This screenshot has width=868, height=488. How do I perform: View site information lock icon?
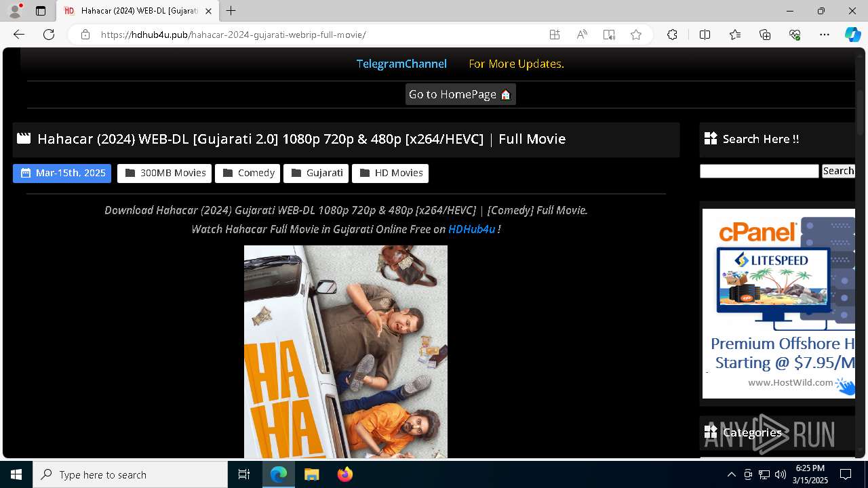[x=85, y=35]
